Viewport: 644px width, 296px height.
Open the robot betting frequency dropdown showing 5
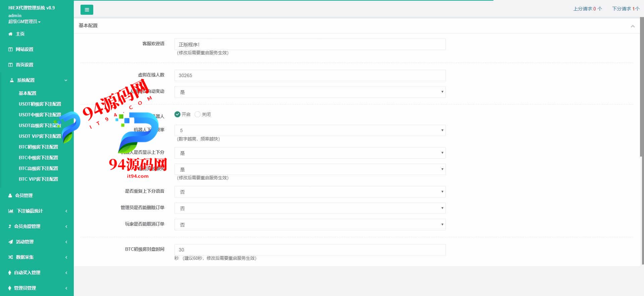(x=310, y=130)
